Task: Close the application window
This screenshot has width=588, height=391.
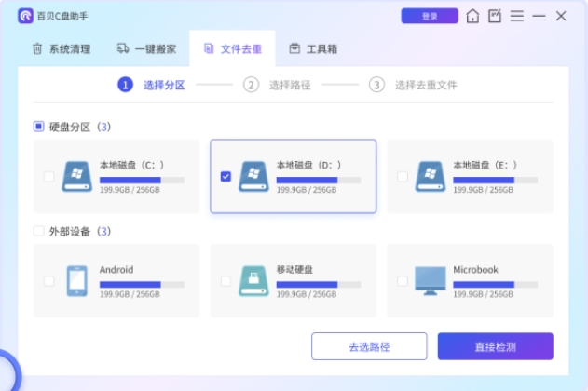Action: click(x=561, y=16)
